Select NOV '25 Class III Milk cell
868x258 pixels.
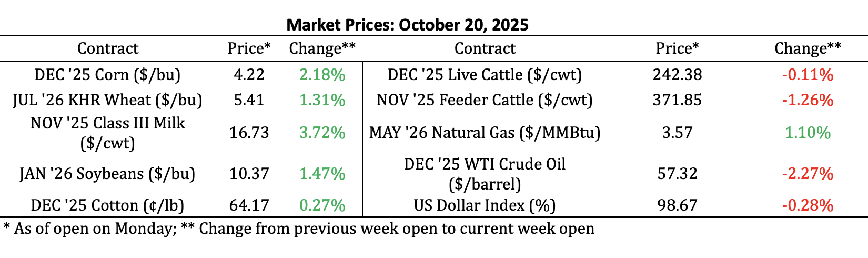(x=107, y=133)
